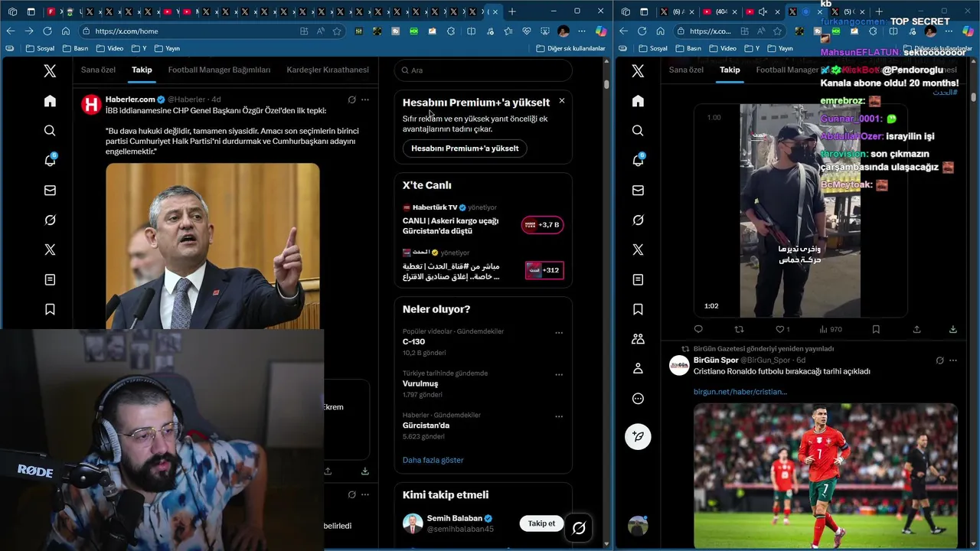
Task: Repost the video post in right window
Action: (740, 329)
